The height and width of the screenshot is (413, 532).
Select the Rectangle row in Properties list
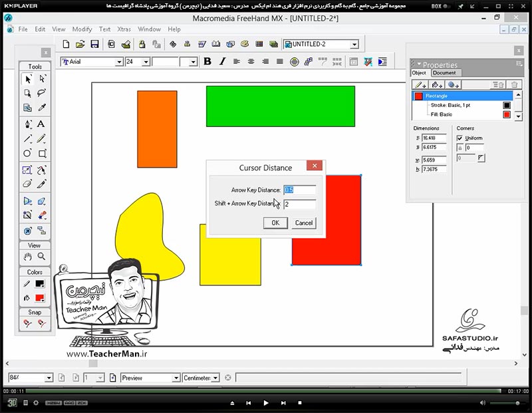click(x=462, y=96)
